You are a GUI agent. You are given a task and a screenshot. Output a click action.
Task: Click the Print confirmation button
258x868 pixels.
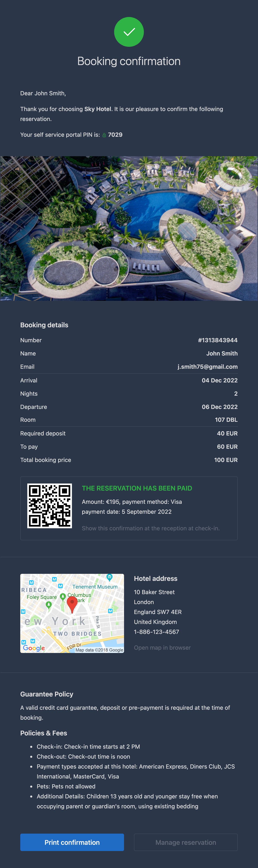[72, 842]
